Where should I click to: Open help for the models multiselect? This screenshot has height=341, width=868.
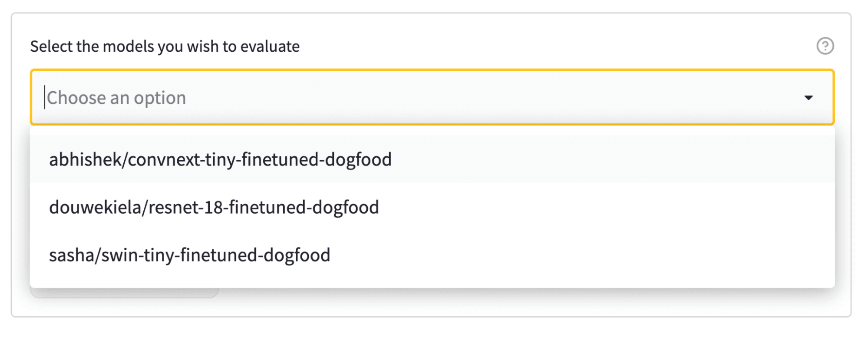coord(825,46)
